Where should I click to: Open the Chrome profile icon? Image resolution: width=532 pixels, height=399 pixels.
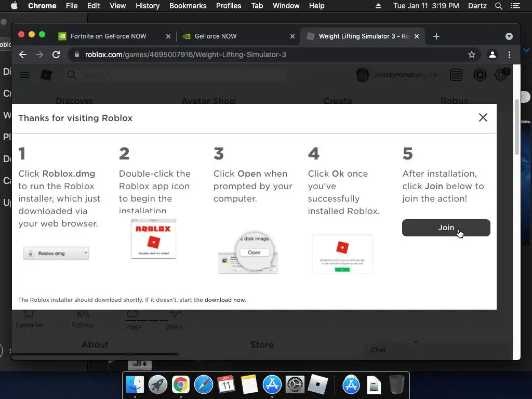[x=493, y=55]
